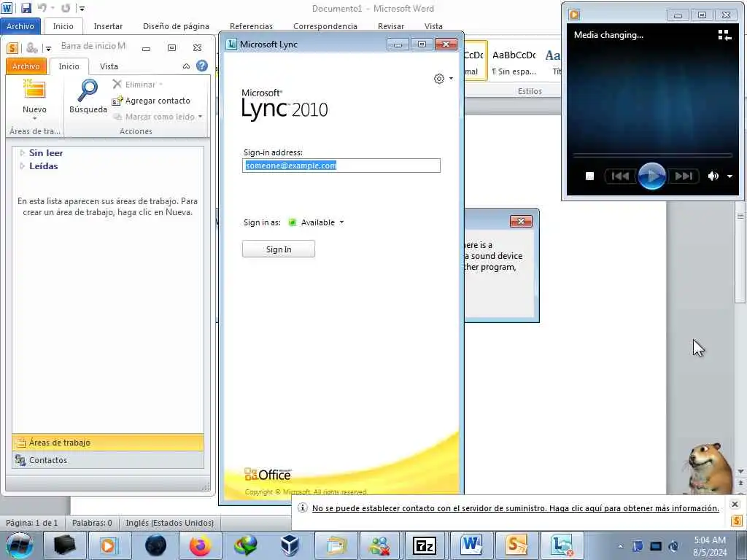The height and width of the screenshot is (560, 747).
Task: Click Palabras: 0 word count
Action: (92, 523)
